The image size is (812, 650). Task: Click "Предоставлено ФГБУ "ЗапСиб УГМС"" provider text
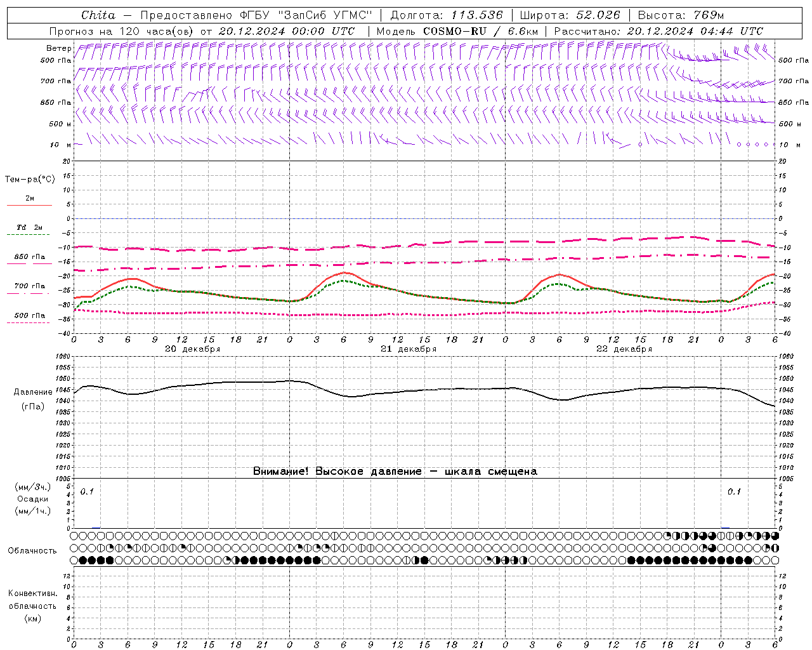point(256,15)
